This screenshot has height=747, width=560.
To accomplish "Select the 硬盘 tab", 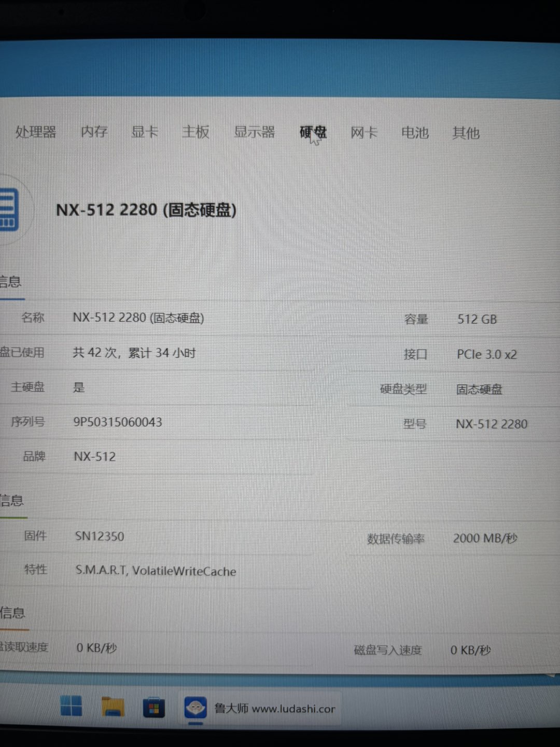I will (x=313, y=133).
